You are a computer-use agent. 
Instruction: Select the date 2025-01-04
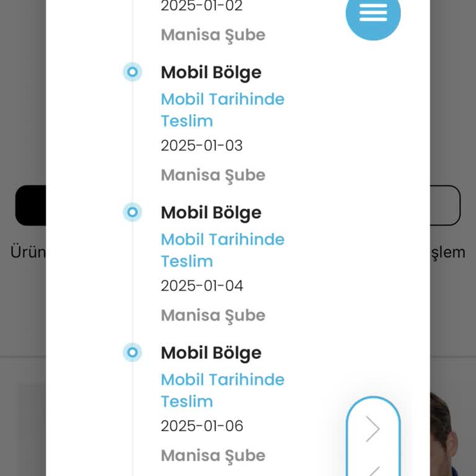click(201, 286)
